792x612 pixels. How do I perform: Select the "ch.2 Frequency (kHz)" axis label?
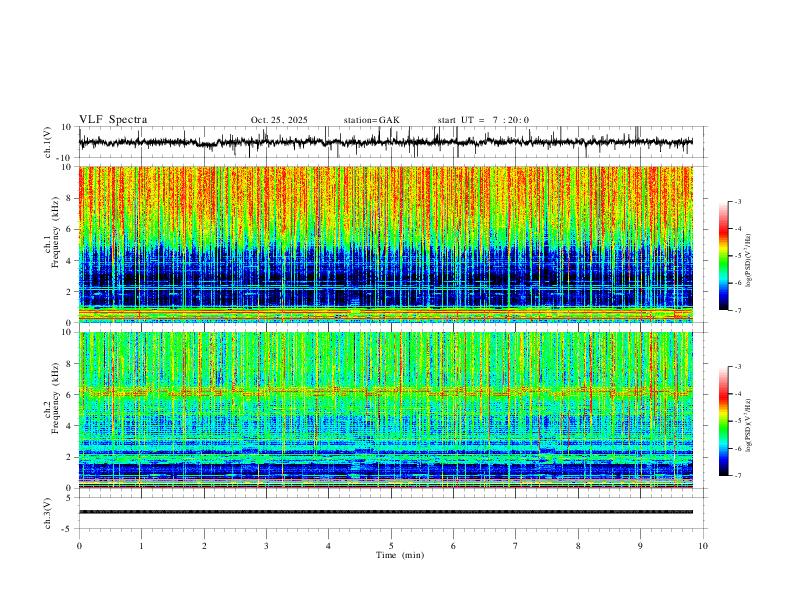[x=51, y=398]
